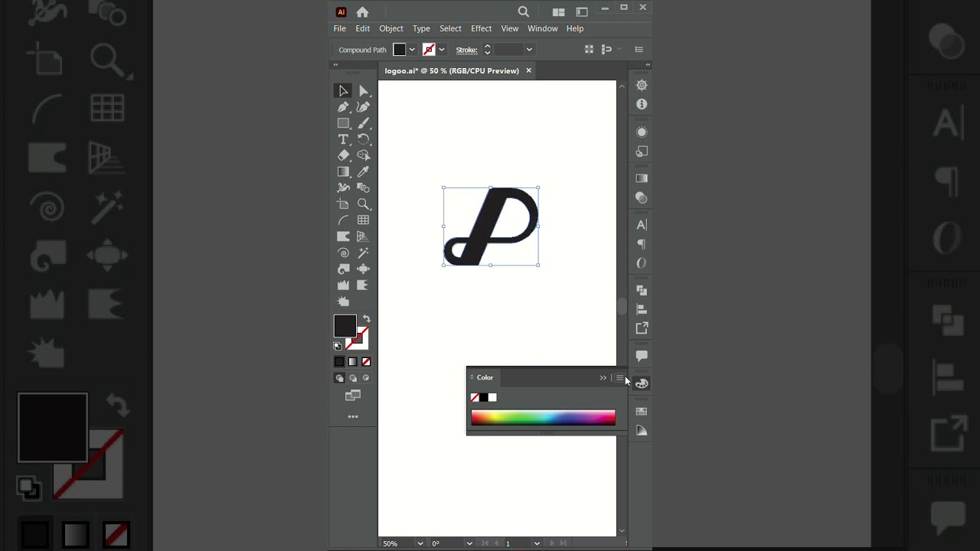This screenshot has height=551, width=980.
Task: Select the Pen tool
Action: (x=343, y=107)
